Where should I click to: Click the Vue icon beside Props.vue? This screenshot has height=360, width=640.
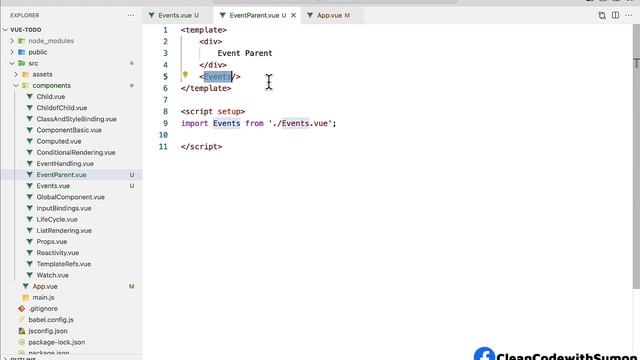[29, 242]
